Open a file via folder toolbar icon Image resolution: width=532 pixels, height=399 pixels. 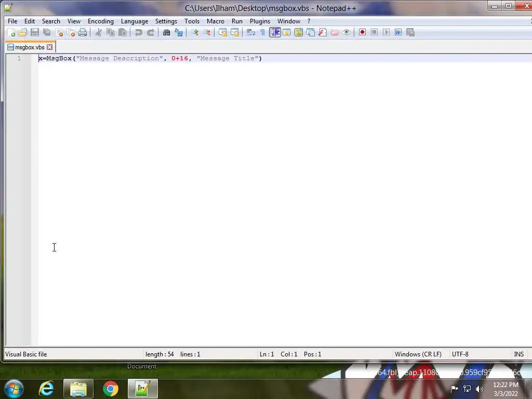click(23, 33)
